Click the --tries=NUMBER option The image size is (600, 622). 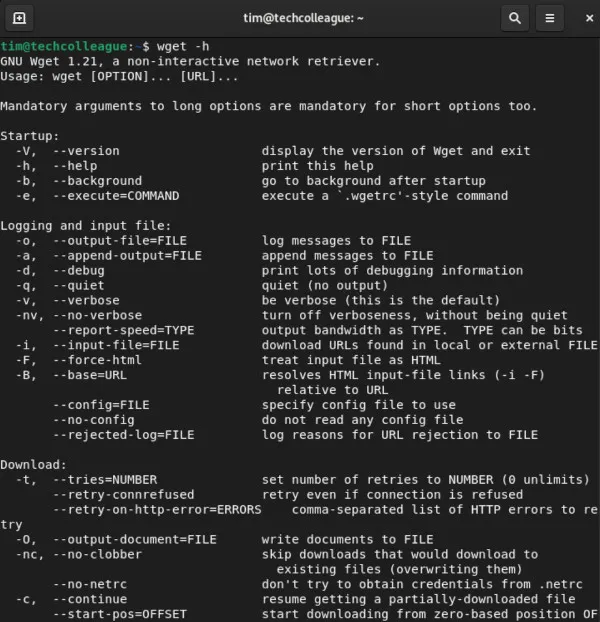click(105, 480)
